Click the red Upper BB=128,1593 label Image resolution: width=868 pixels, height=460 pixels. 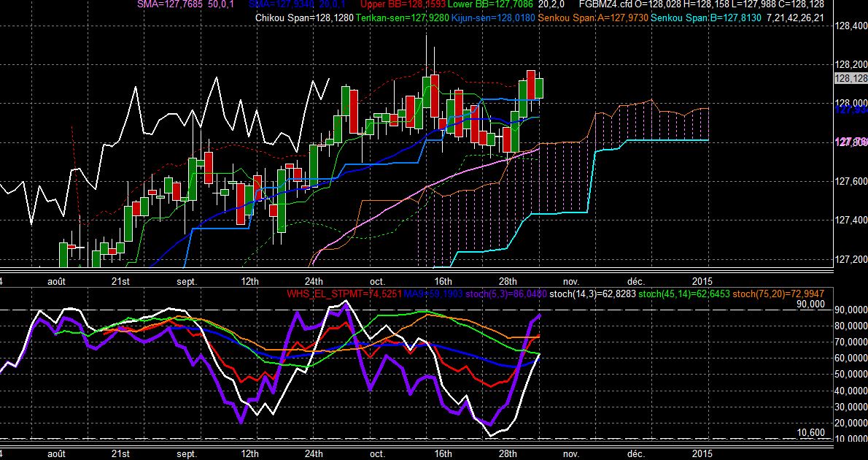403,4
